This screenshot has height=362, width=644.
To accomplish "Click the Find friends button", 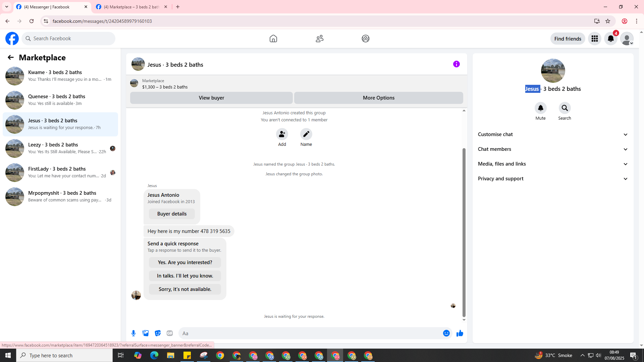I will click(x=568, y=39).
